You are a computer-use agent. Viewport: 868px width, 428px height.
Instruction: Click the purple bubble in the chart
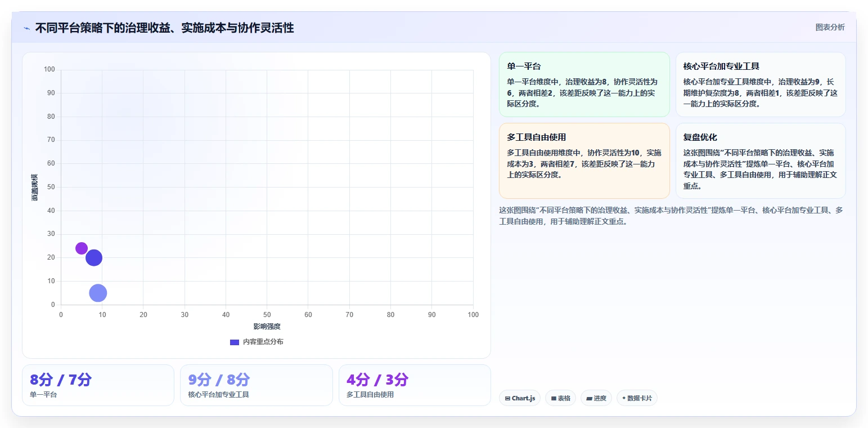(x=82, y=248)
